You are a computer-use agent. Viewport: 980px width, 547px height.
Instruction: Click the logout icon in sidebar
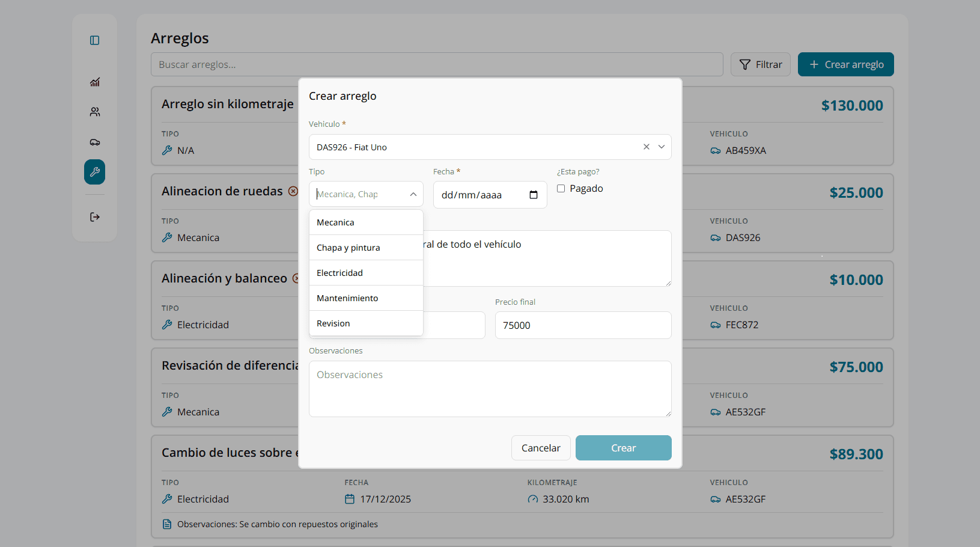94,217
